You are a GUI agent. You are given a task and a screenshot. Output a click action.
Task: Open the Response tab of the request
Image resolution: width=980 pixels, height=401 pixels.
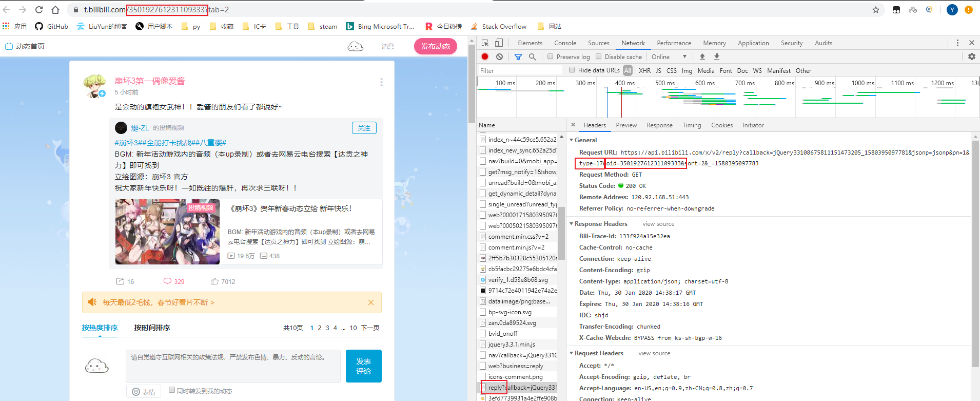(x=659, y=125)
